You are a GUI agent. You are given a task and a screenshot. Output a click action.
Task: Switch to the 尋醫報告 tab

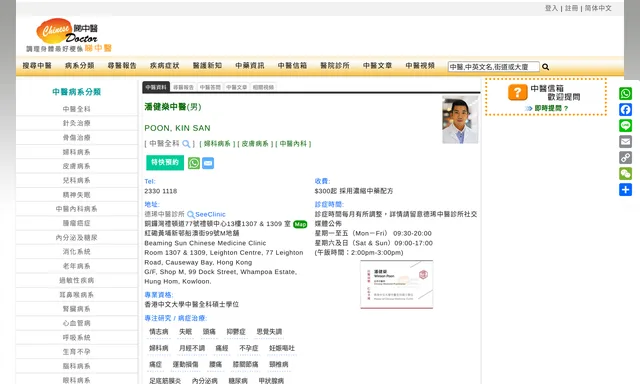point(183,87)
